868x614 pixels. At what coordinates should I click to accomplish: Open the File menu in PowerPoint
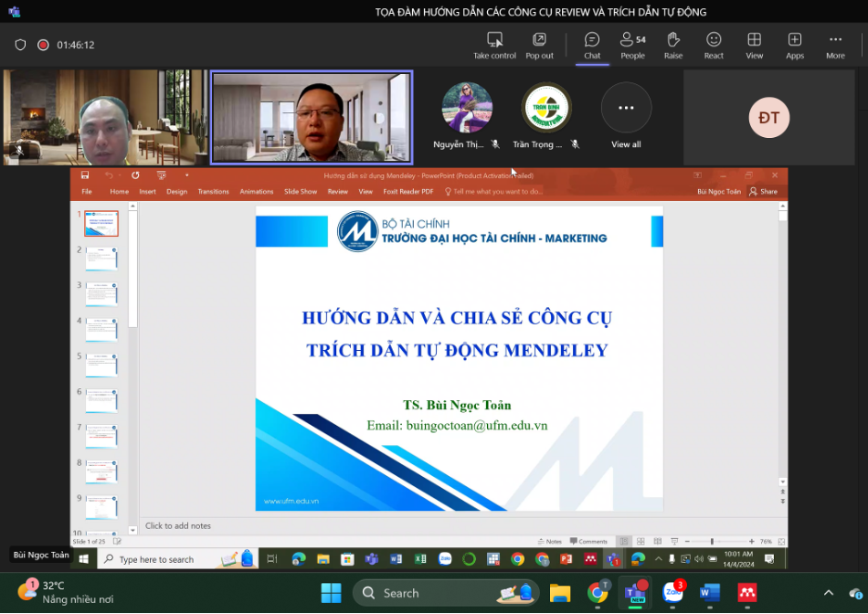[x=87, y=192]
